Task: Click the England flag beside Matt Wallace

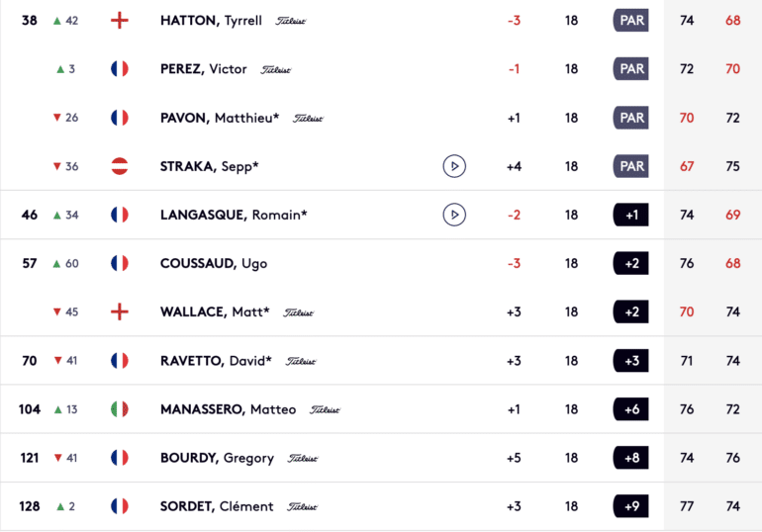Action: (120, 311)
